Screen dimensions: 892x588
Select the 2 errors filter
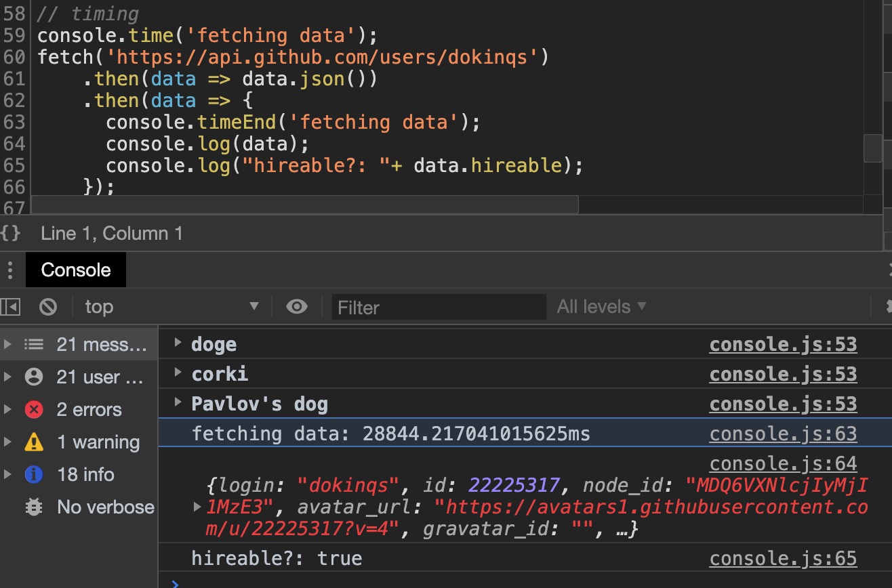[88, 410]
